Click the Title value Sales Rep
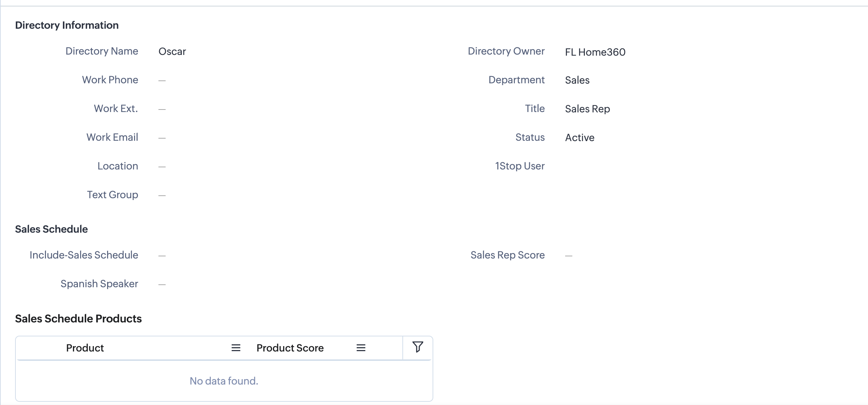This screenshot has height=405, width=868. coord(587,109)
